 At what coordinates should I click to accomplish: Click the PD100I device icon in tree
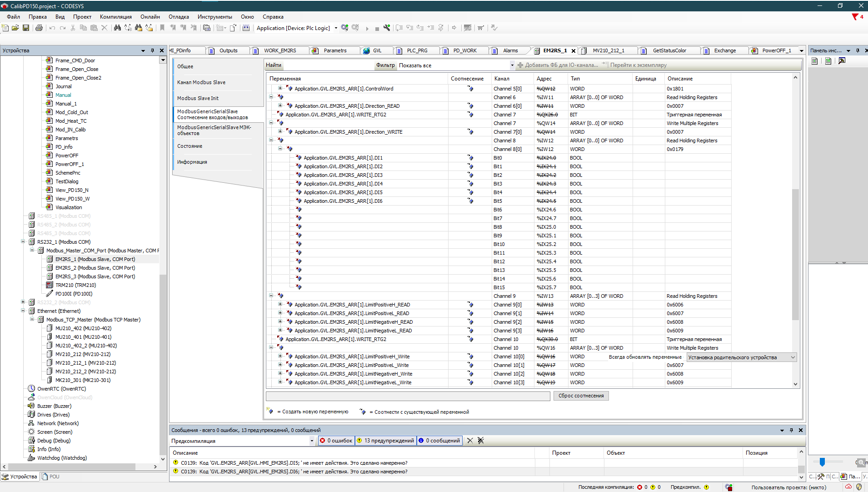tap(50, 294)
